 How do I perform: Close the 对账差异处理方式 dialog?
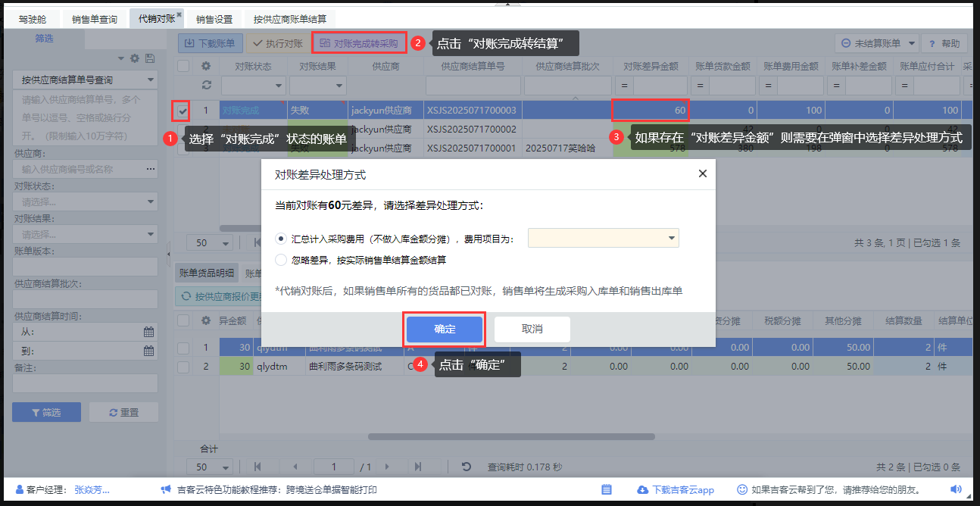[702, 173]
